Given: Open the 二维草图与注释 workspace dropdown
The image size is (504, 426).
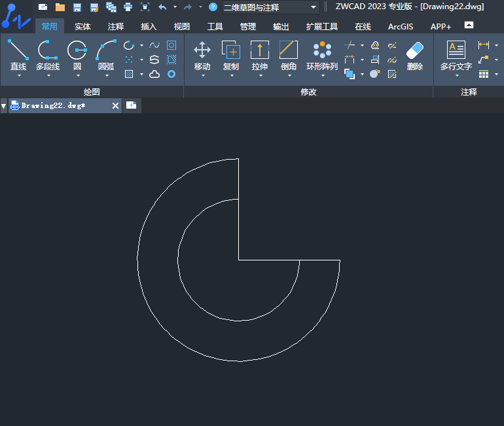Looking at the screenshot, I should pos(270,7).
